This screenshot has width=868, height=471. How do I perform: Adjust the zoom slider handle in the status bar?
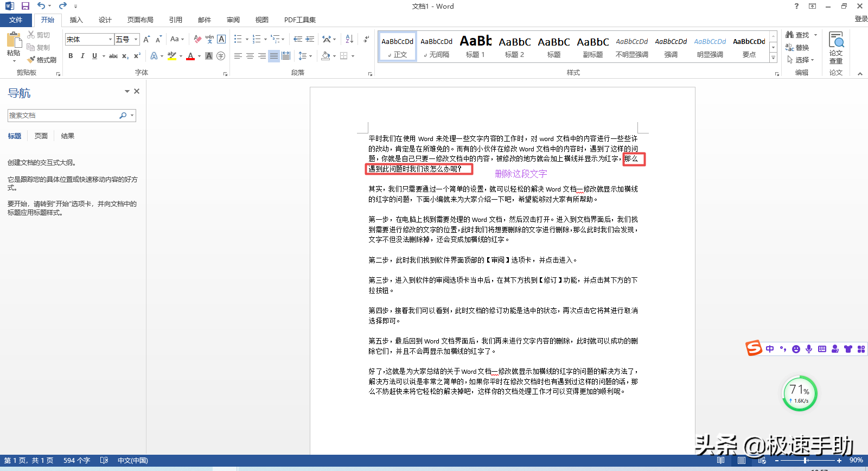806,460
